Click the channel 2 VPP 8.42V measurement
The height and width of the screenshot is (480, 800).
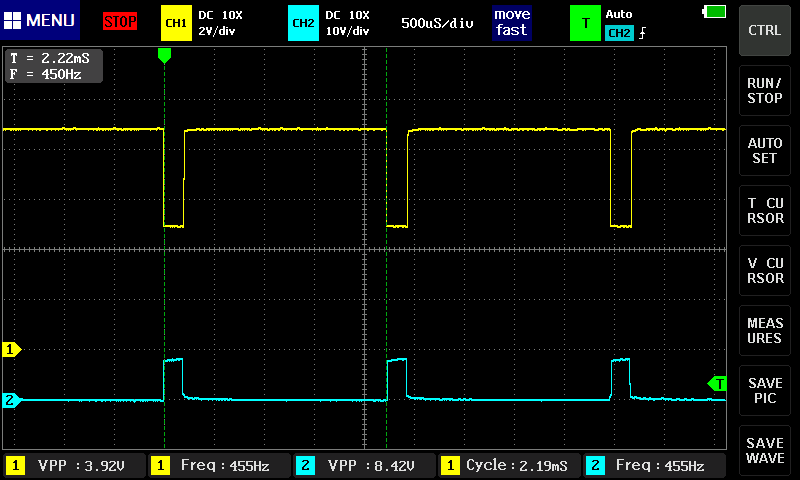coord(364,465)
